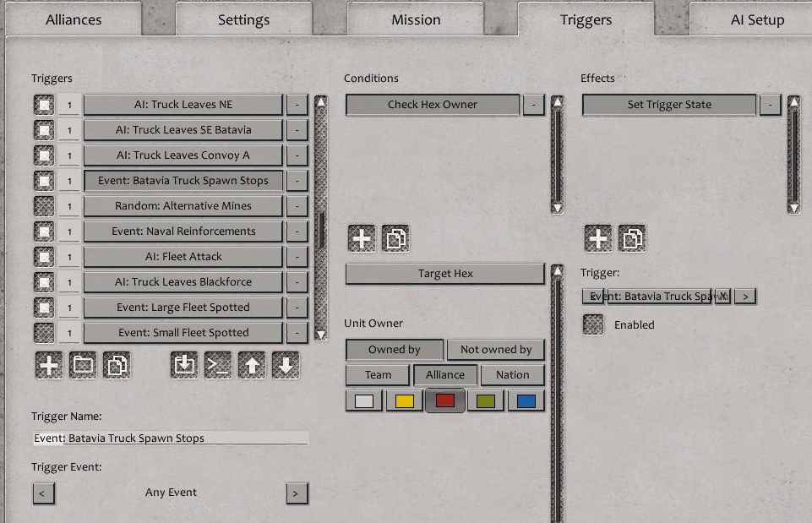
Task: Select the Target Hex condition button
Action: [x=444, y=273]
